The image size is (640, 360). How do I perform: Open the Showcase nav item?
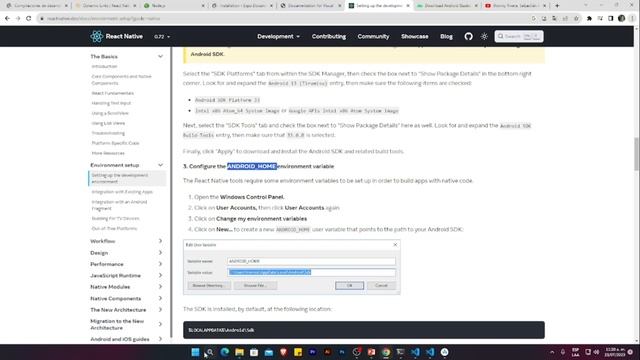tap(414, 36)
